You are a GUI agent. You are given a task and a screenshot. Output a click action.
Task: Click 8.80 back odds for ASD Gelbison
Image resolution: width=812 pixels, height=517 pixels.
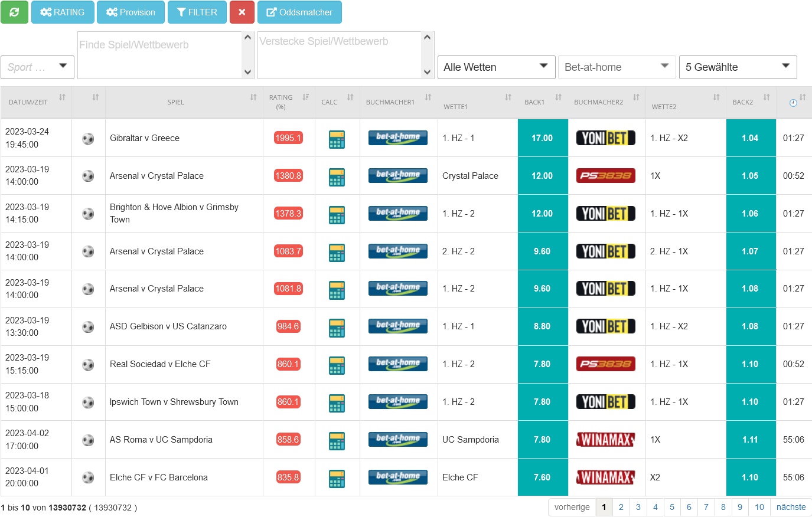pyautogui.click(x=543, y=326)
